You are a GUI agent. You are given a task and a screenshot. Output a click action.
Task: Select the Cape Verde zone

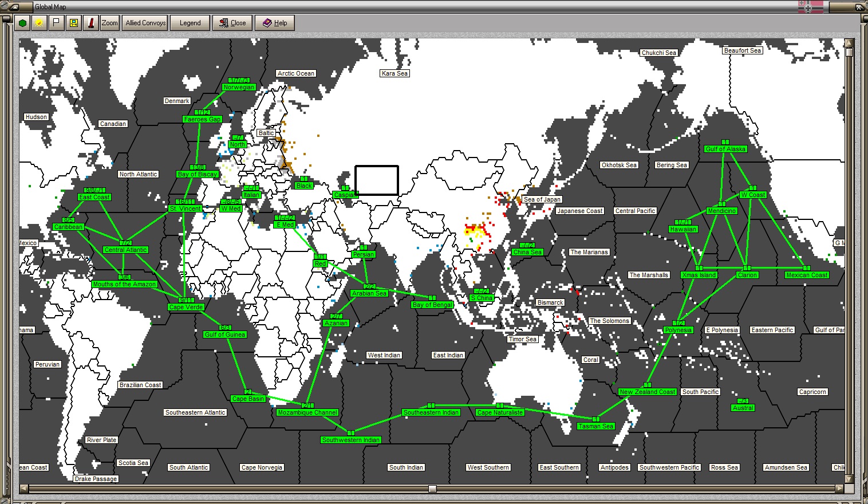[x=186, y=307]
